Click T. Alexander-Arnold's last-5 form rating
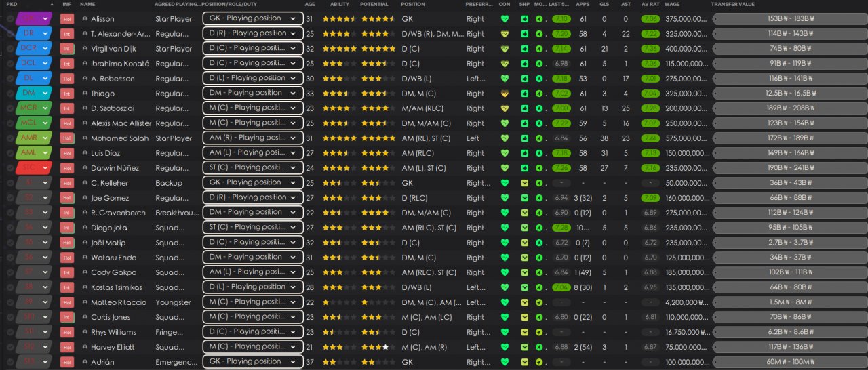This screenshot has height=370, width=868. tap(561, 34)
